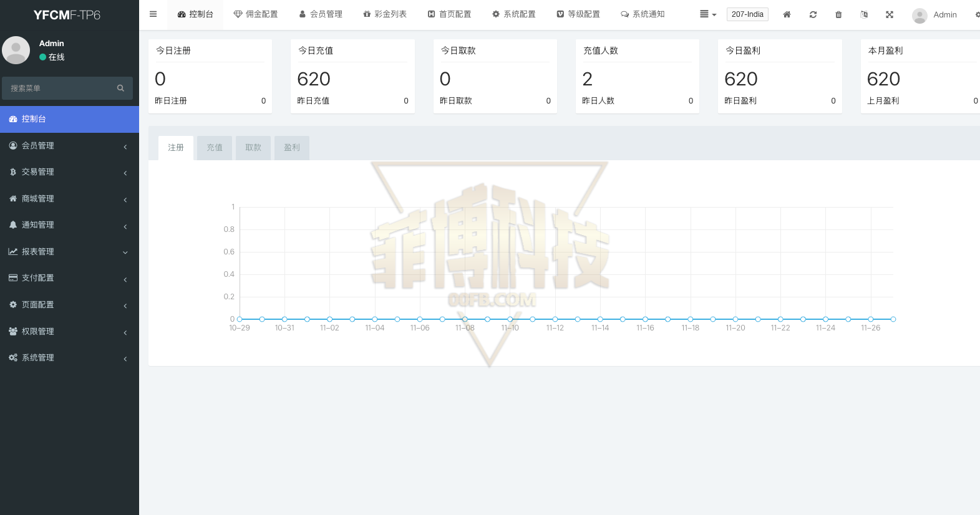Click the bitcoin icon beside 交易管理
The image size is (980, 515).
pos(13,172)
